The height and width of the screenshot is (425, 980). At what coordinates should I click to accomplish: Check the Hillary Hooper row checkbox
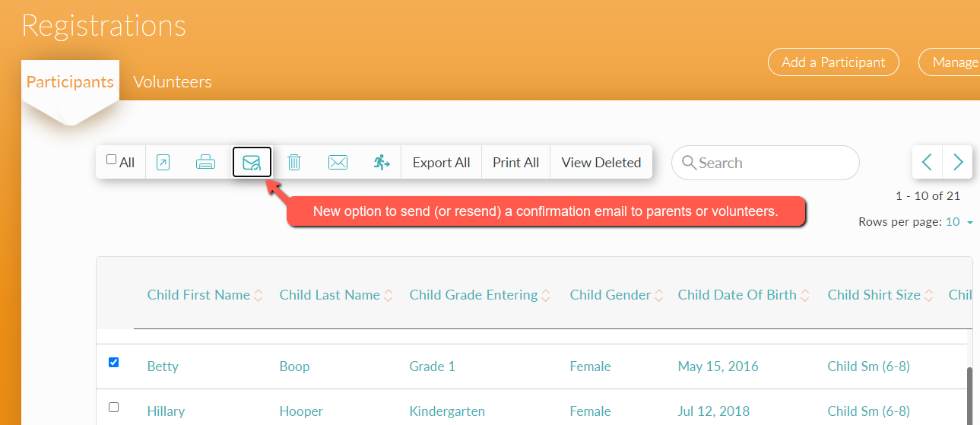114,408
